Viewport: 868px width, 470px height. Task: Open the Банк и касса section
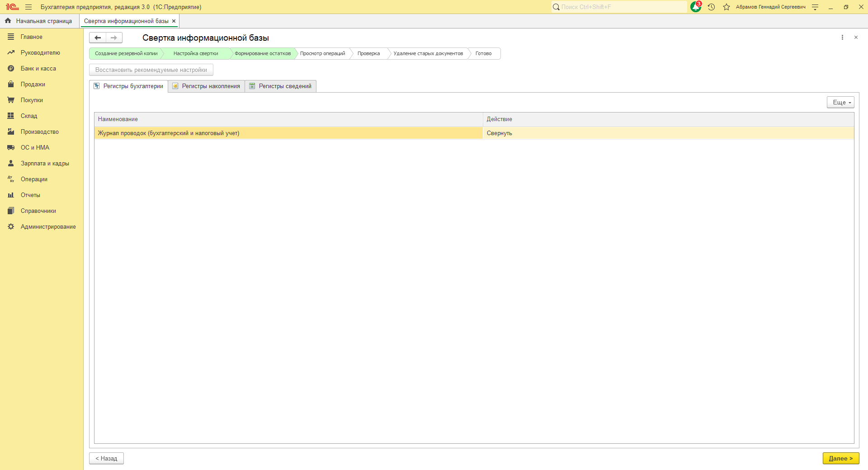pos(42,69)
